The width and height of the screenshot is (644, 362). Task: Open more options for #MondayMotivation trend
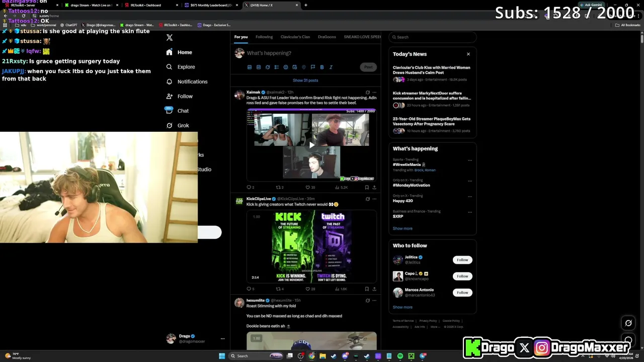(x=470, y=180)
